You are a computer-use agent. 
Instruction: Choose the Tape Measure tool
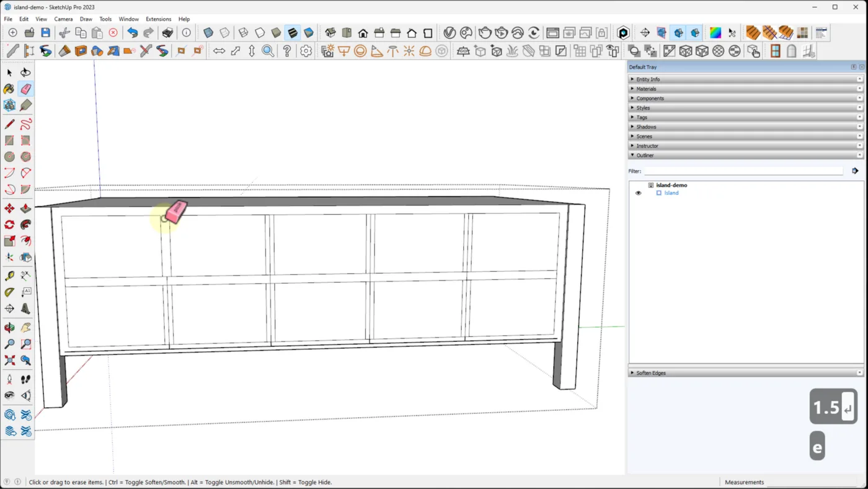[9, 276]
